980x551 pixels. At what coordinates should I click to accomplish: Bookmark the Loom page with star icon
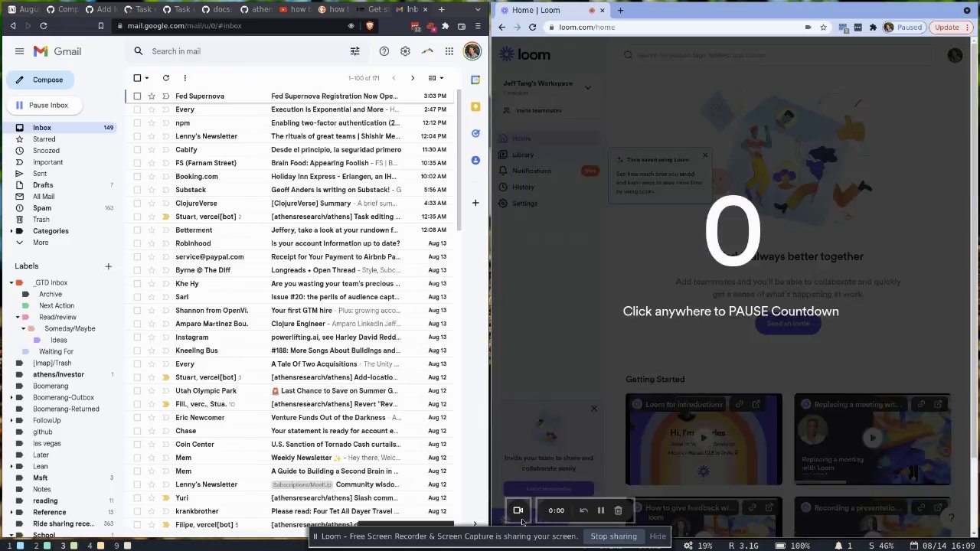823,28
